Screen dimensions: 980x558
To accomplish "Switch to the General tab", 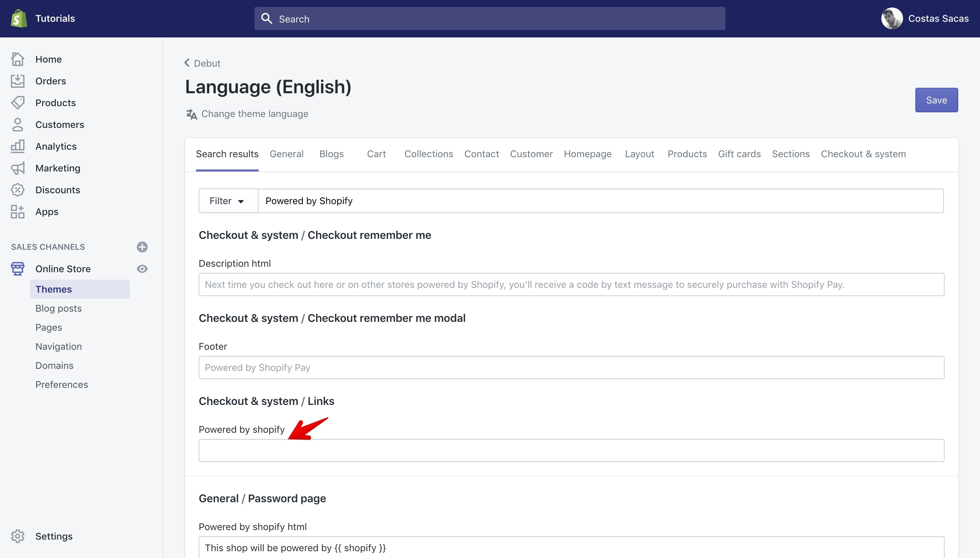I will 287,154.
